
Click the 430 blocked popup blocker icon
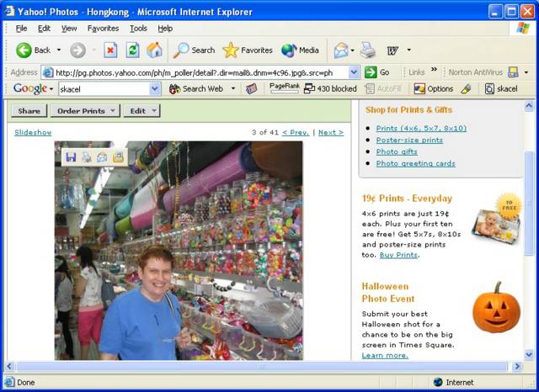pyautogui.click(x=330, y=88)
